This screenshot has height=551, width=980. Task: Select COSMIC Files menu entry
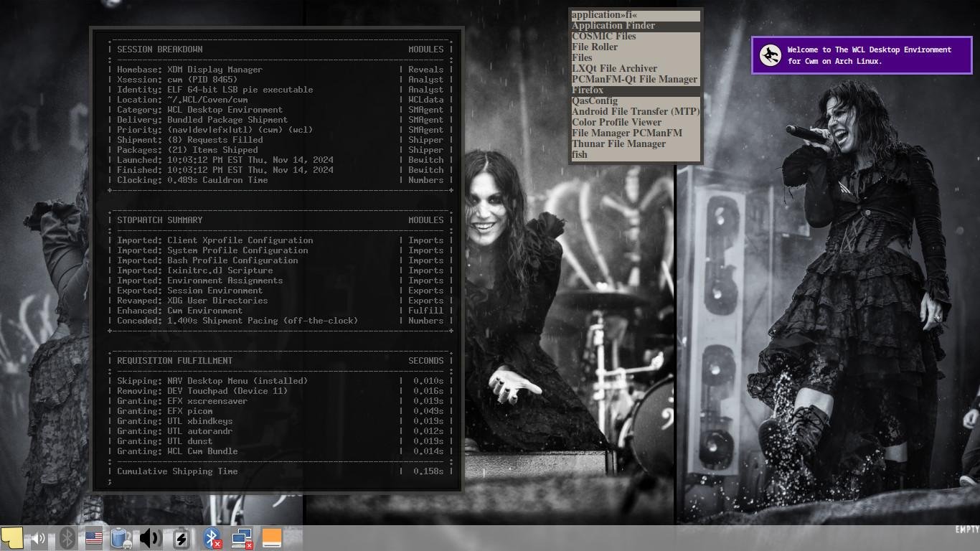[636, 37]
